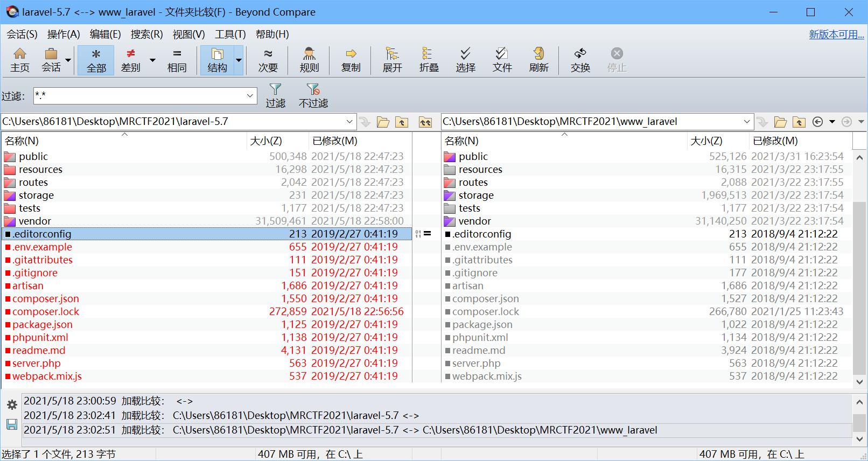Toggle Show All (全部) filter
Image resolution: width=868 pixels, height=461 pixels.
coord(96,60)
